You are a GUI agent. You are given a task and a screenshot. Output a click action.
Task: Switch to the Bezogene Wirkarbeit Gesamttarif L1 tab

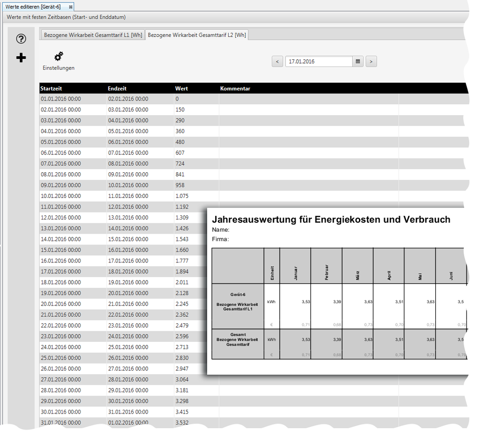coord(93,34)
